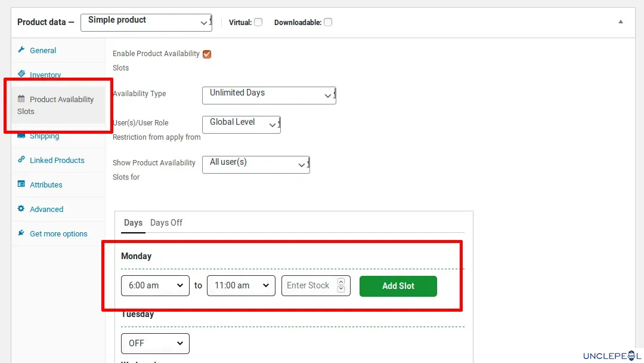
Task: Select the truck icon next to Shipping
Action: (x=21, y=136)
